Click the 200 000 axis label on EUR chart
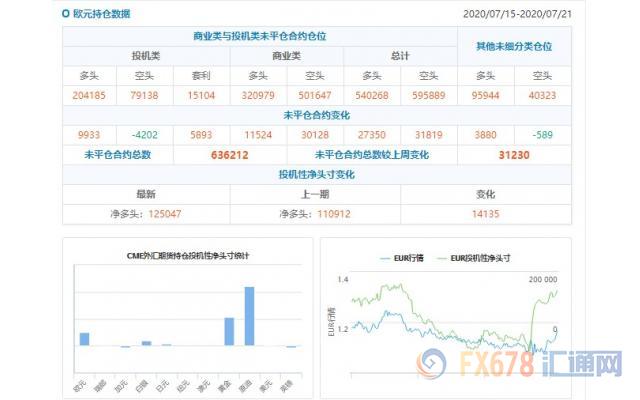640x400 pixels. 543,280
